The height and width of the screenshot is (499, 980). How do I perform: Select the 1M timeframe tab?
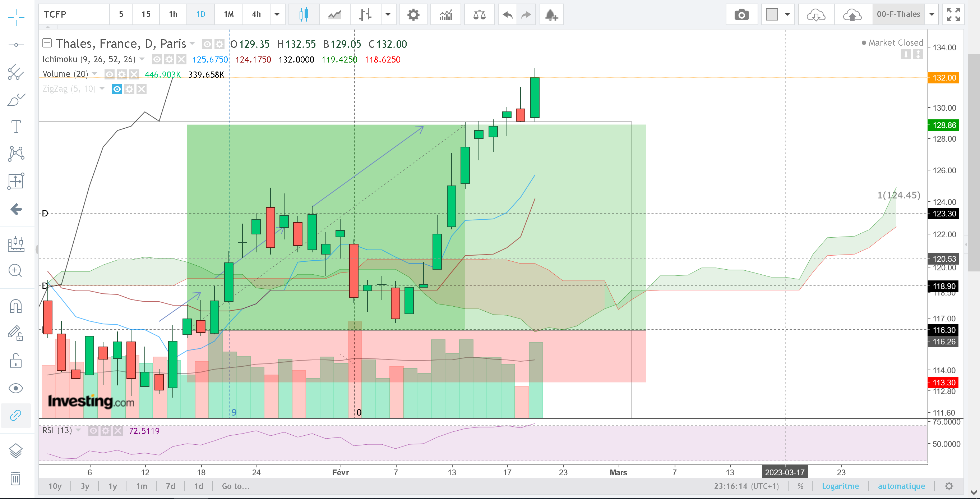(x=228, y=14)
